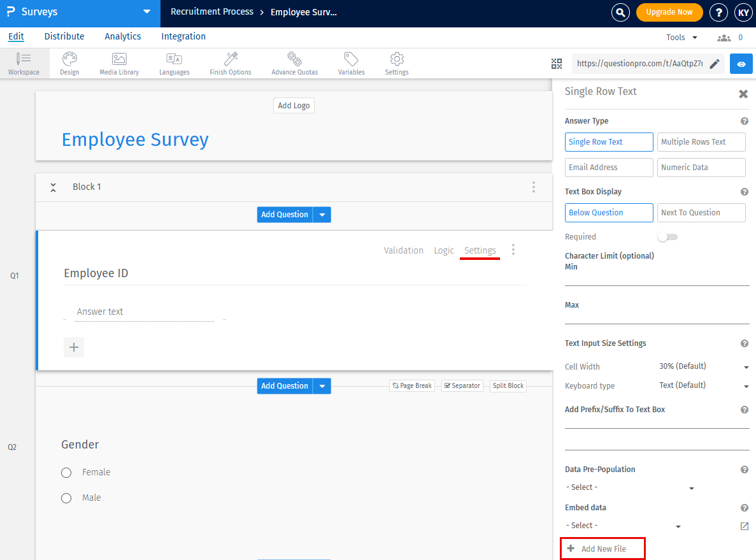Open Finish Options
This screenshot has height=560, width=756.
[x=230, y=63]
